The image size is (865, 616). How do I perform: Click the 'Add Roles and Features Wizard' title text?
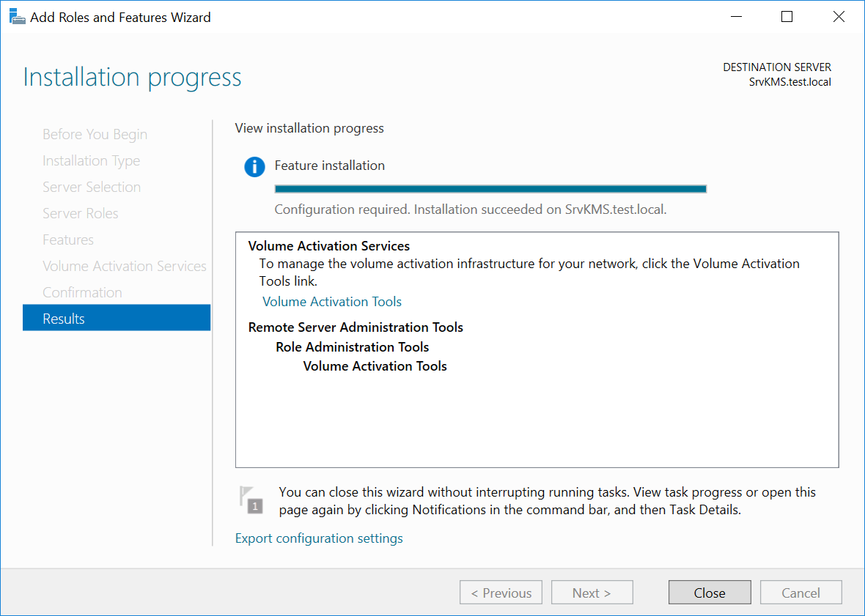pos(120,17)
